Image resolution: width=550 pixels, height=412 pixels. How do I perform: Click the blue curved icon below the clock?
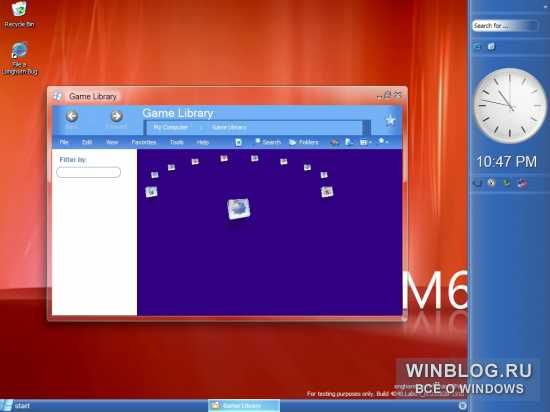click(x=477, y=183)
